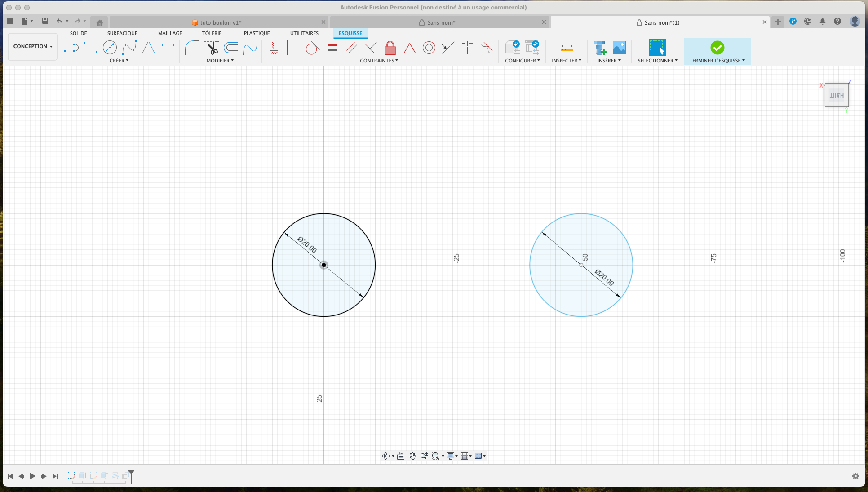
Task: Click the configuration table icon in Configurer
Action: 532,47
